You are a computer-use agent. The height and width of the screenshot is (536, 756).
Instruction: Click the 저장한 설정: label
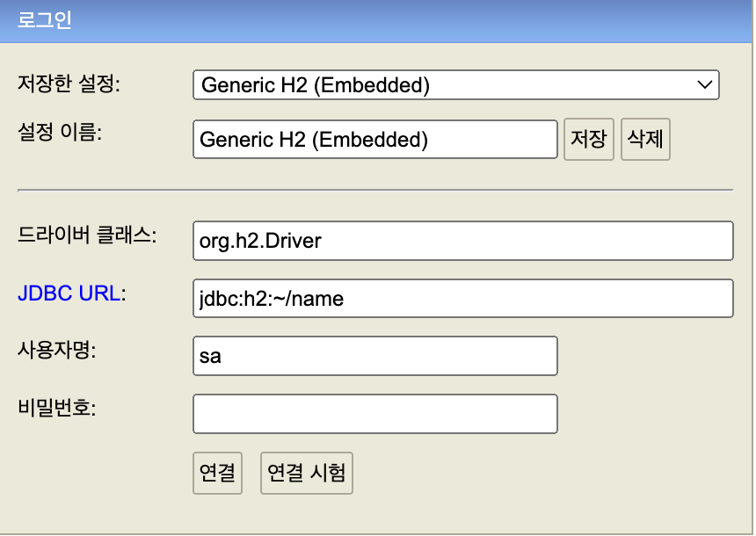point(69,83)
